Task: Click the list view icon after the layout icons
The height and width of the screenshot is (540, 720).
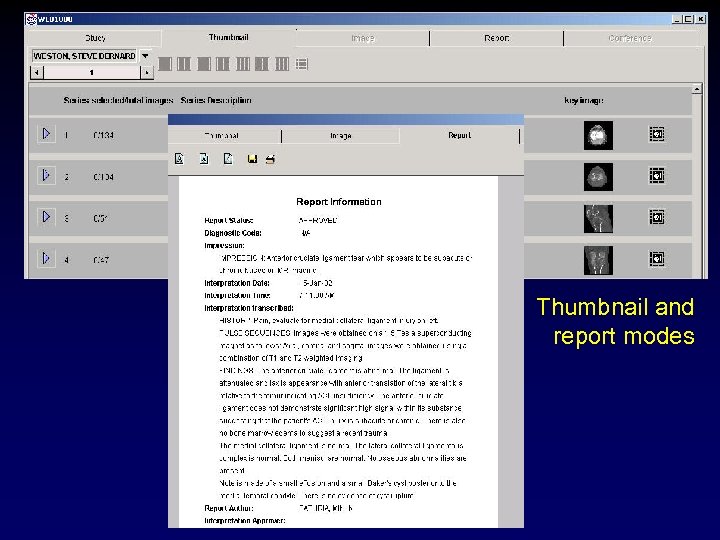Action: pyautogui.click(x=302, y=64)
